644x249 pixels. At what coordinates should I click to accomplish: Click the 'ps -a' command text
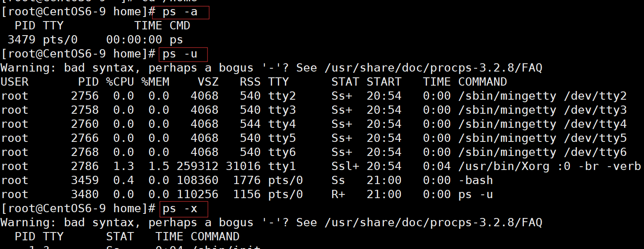coord(180,12)
